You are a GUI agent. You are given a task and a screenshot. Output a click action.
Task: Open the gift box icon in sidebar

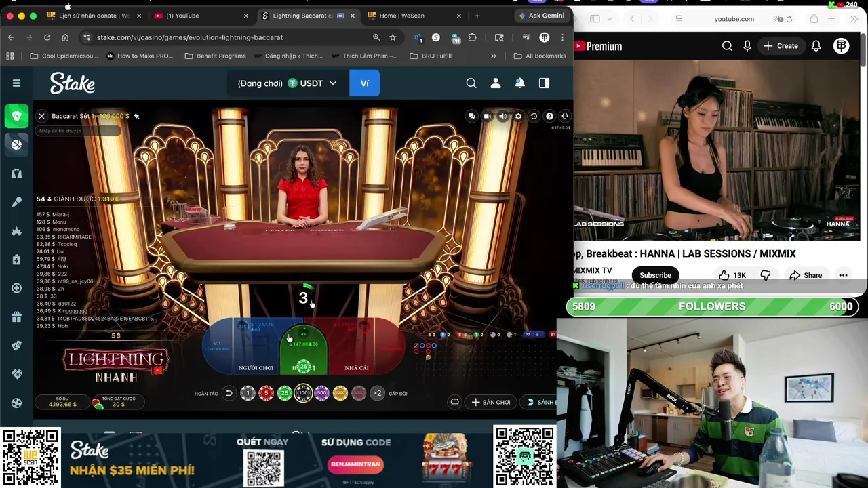[16, 317]
